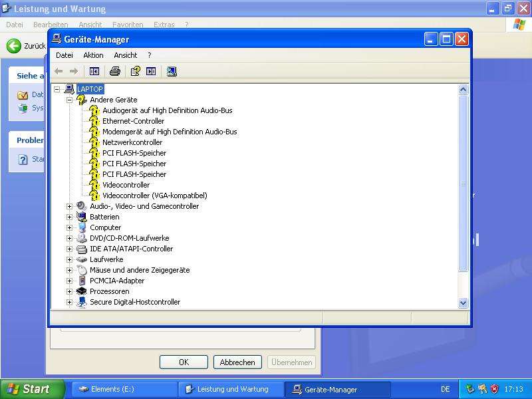Viewport: 532px width, 399px height.
Task: Click the green Zurück arrow in Leistung und Wartung
Action: 14,46
